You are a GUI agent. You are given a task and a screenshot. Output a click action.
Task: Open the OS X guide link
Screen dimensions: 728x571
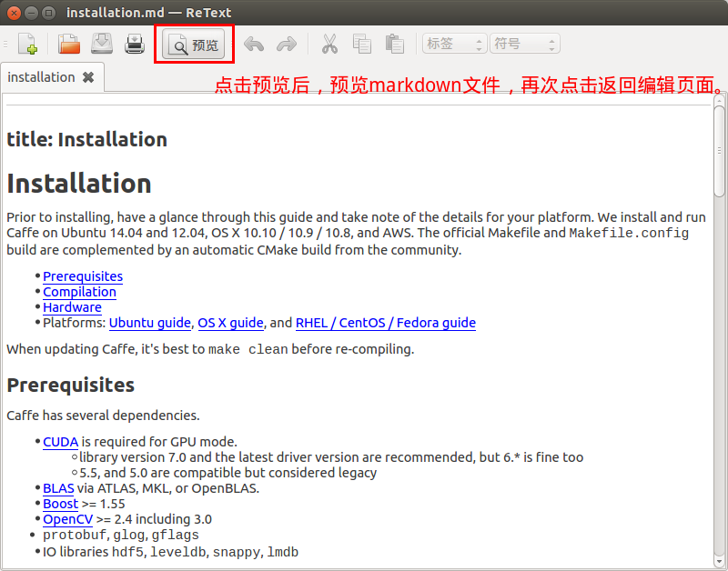click(231, 323)
